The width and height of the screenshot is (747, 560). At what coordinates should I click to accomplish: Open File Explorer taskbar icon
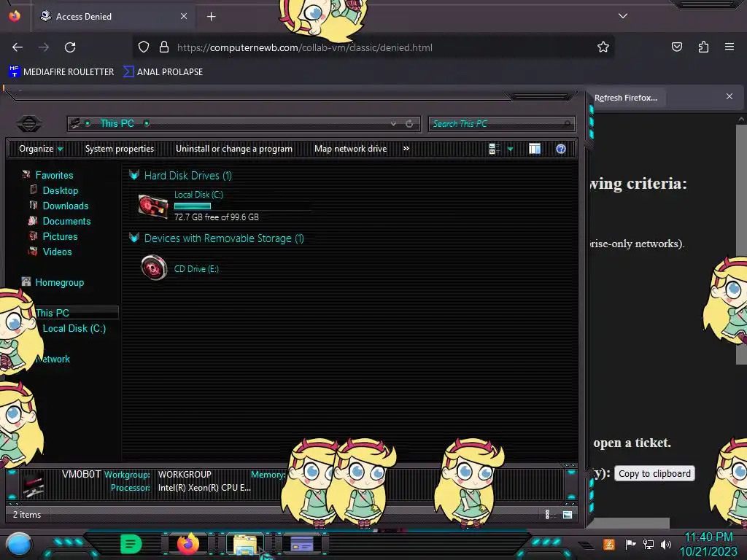click(x=245, y=545)
